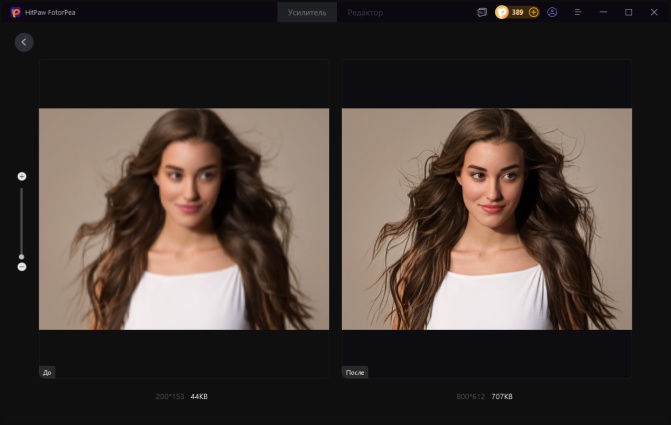Image resolution: width=671 pixels, height=425 pixels.
Task: Click the 800*612 707KB size info
Action: pos(486,397)
